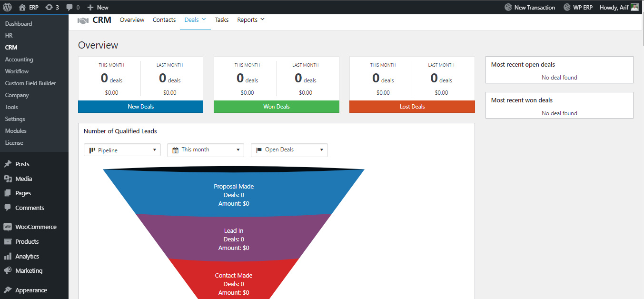Image resolution: width=644 pixels, height=299 pixels.
Task: Open the Tasks tab
Action: click(222, 20)
